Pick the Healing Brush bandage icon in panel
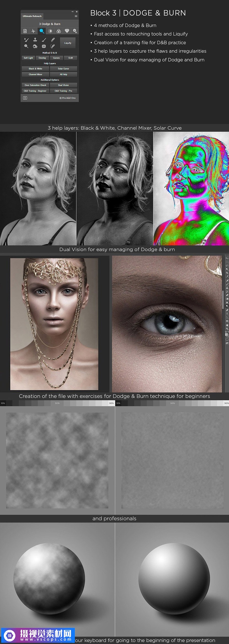 [x=53, y=40]
